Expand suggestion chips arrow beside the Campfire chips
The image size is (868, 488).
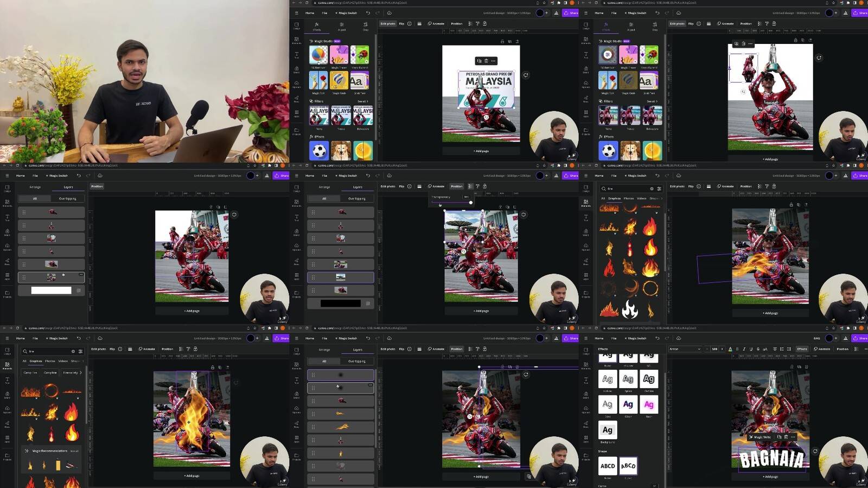click(x=81, y=372)
